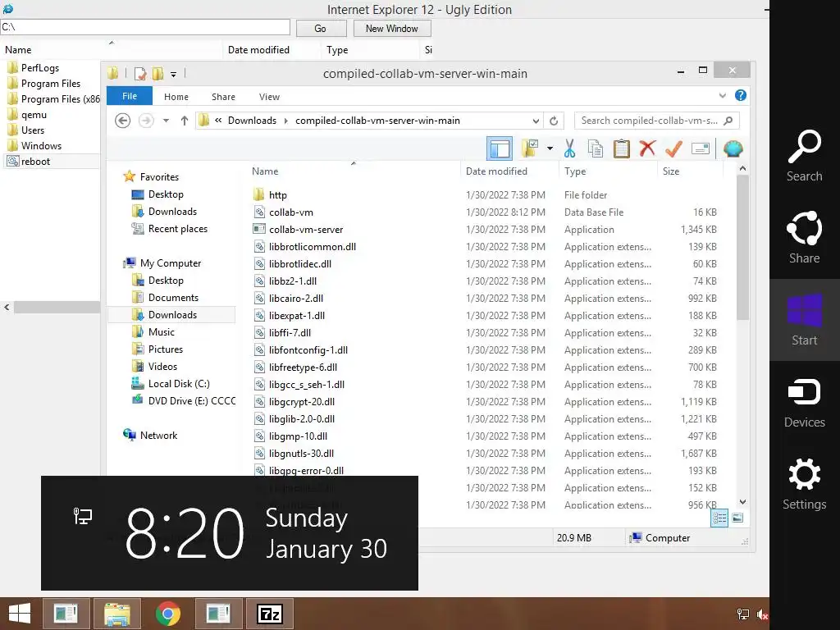
Task: Sort by Date modified column header
Action: pyautogui.click(x=496, y=171)
